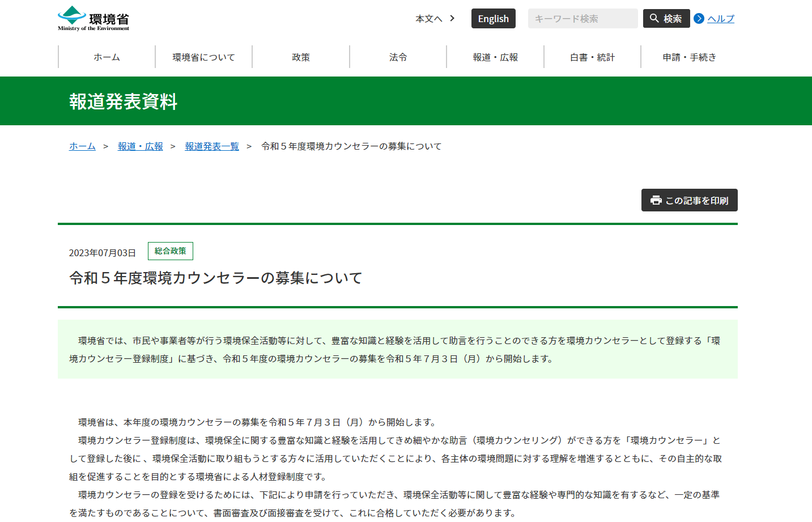Click the 総合政策 category tag

(x=170, y=251)
